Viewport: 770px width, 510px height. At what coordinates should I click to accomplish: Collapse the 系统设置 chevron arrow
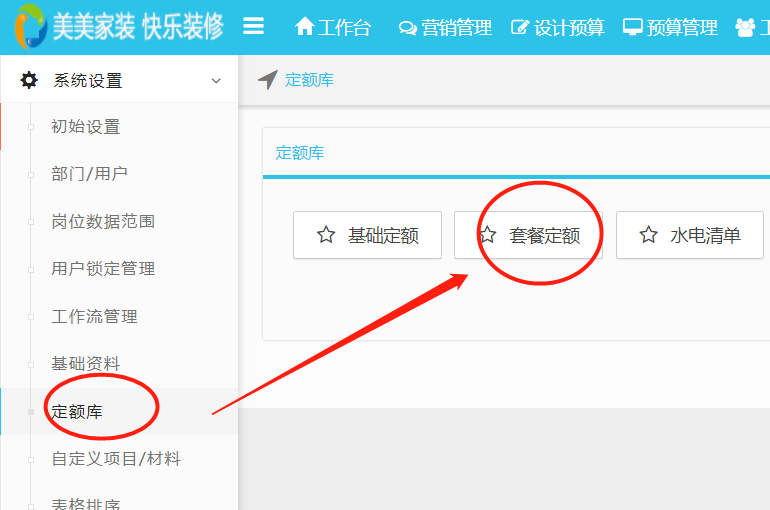coord(216,81)
